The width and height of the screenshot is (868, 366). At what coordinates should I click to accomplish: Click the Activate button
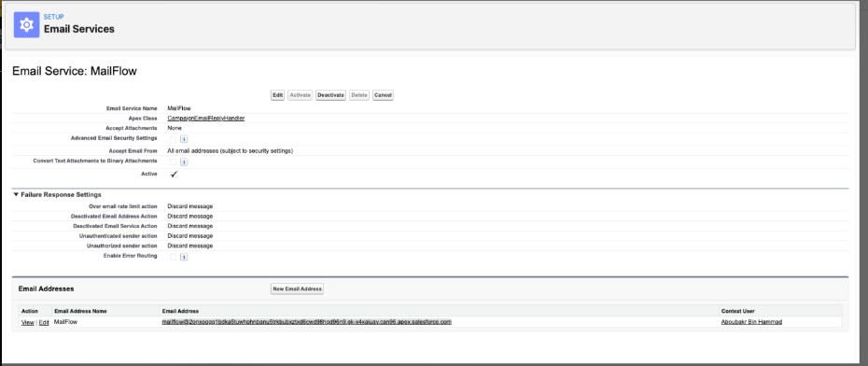(x=301, y=95)
